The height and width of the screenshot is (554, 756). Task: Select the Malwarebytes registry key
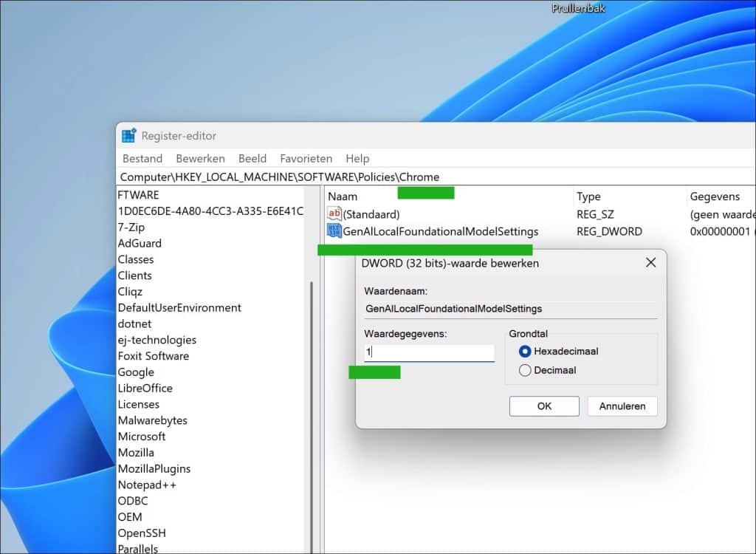(152, 420)
